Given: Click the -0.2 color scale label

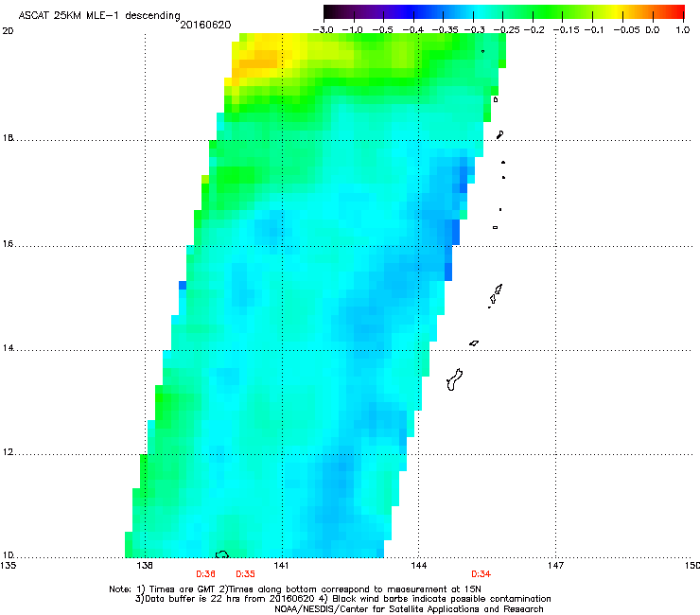Looking at the screenshot, I should (x=534, y=30).
